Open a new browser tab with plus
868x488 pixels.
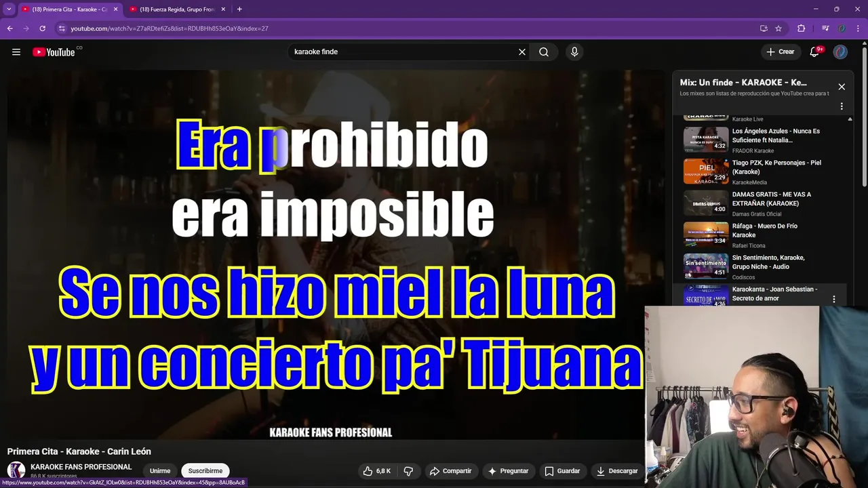pos(239,9)
